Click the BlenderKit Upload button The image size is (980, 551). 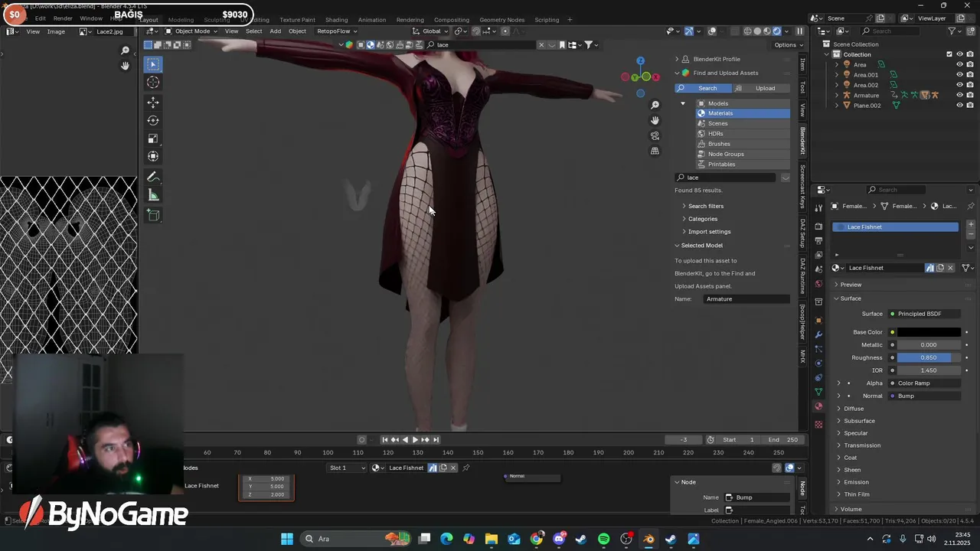click(x=760, y=88)
